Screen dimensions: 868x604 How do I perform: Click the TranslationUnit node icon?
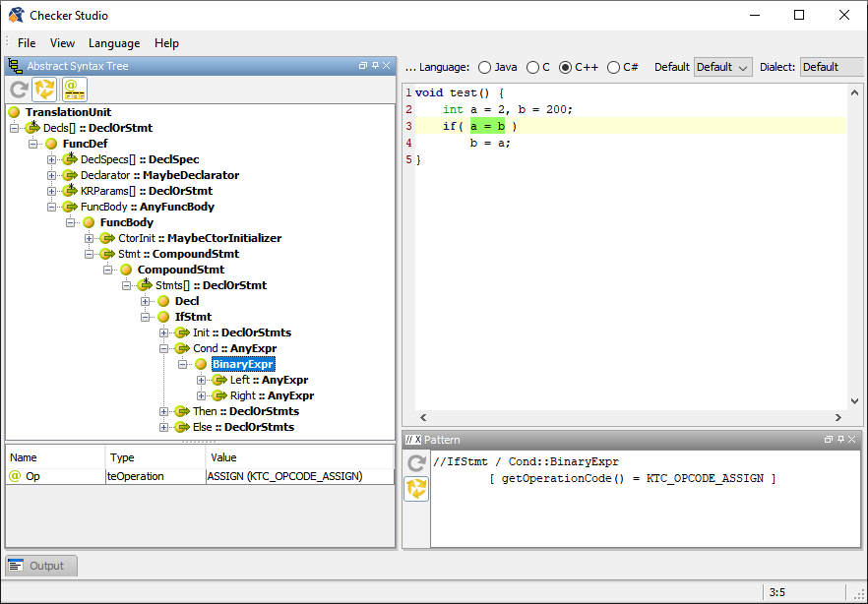pos(15,112)
